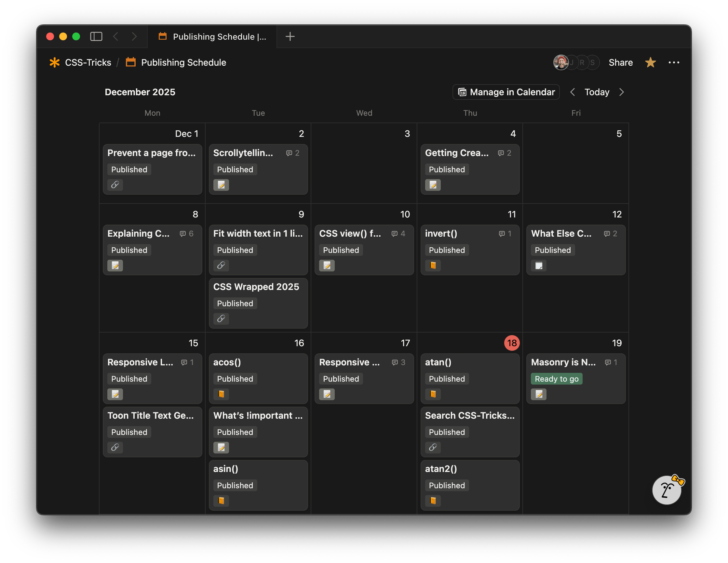728x563 pixels.
Task: Click the calendar icon beside Publishing Schedule title
Action: [x=130, y=62]
